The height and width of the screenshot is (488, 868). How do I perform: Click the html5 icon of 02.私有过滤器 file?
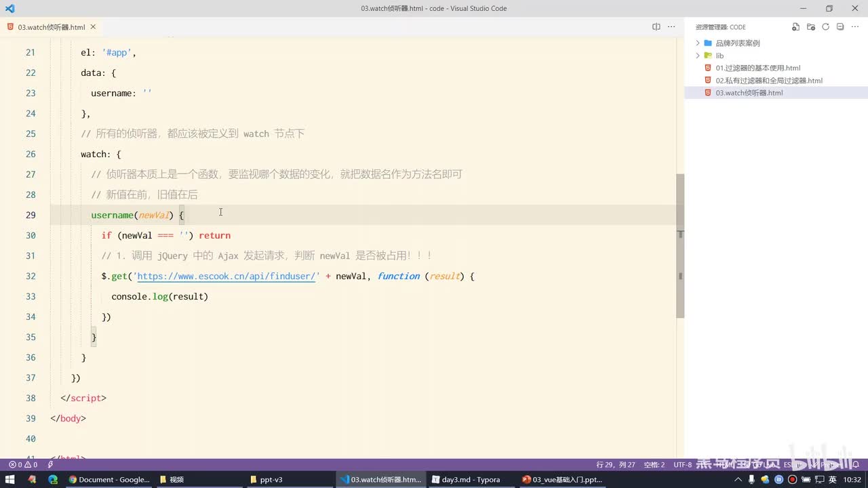coord(708,81)
